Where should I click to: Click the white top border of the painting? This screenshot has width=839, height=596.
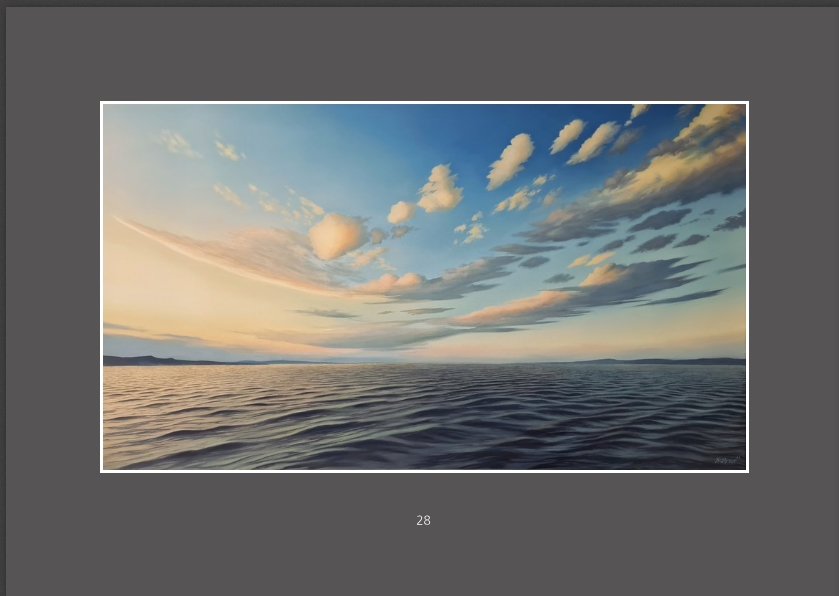(x=424, y=103)
